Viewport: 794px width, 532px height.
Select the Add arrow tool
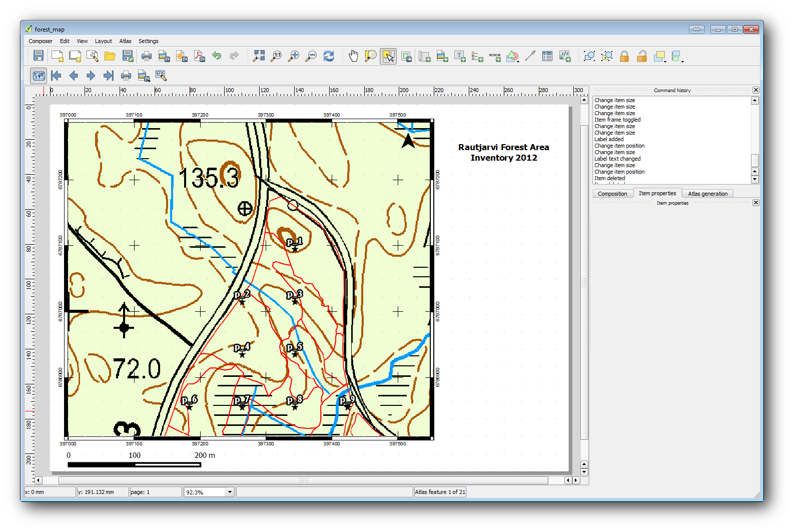pos(530,56)
